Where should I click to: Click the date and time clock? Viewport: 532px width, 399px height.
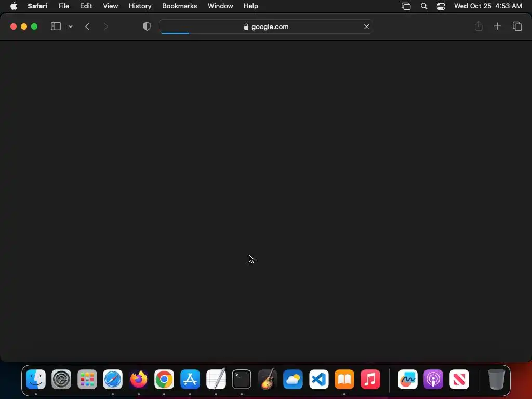pos(487,6)
